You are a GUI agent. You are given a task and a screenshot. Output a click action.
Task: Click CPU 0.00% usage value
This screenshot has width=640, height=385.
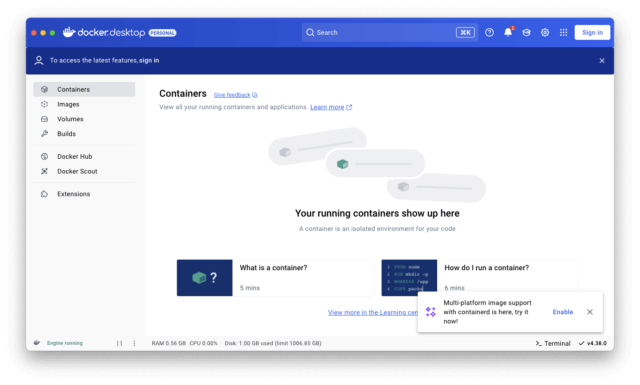tap(203, 343)
